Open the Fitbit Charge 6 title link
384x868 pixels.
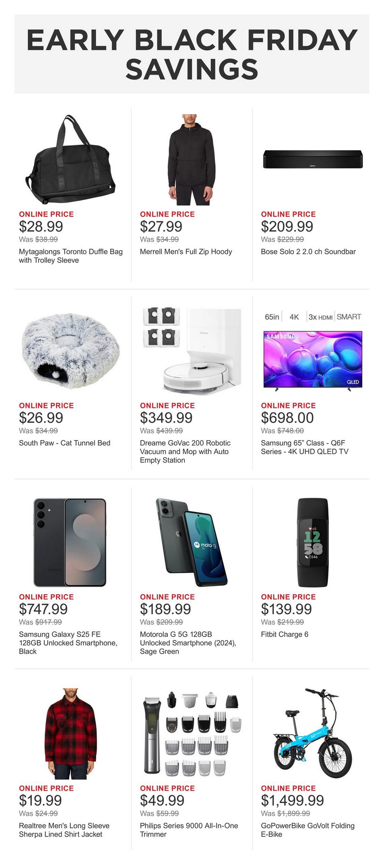tap(285, 635)
